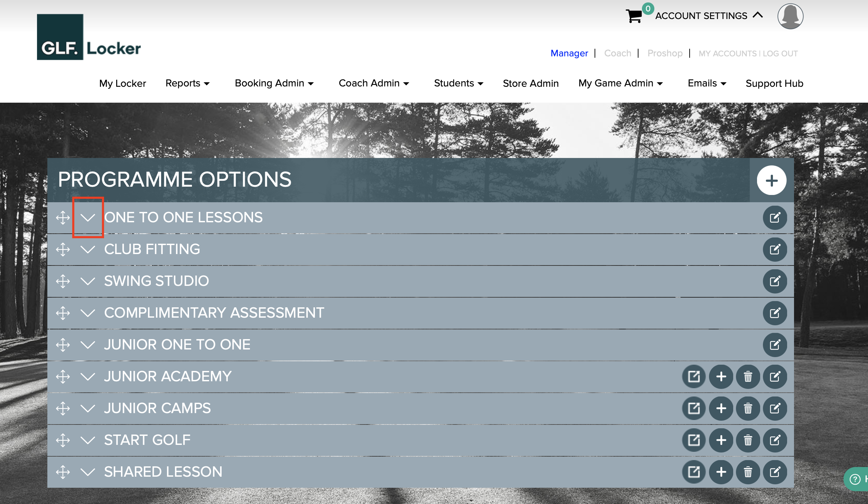Open the Booking Admin menu
Screen dimensions: 868x504
pyautogui.click(x=274, y=83)
